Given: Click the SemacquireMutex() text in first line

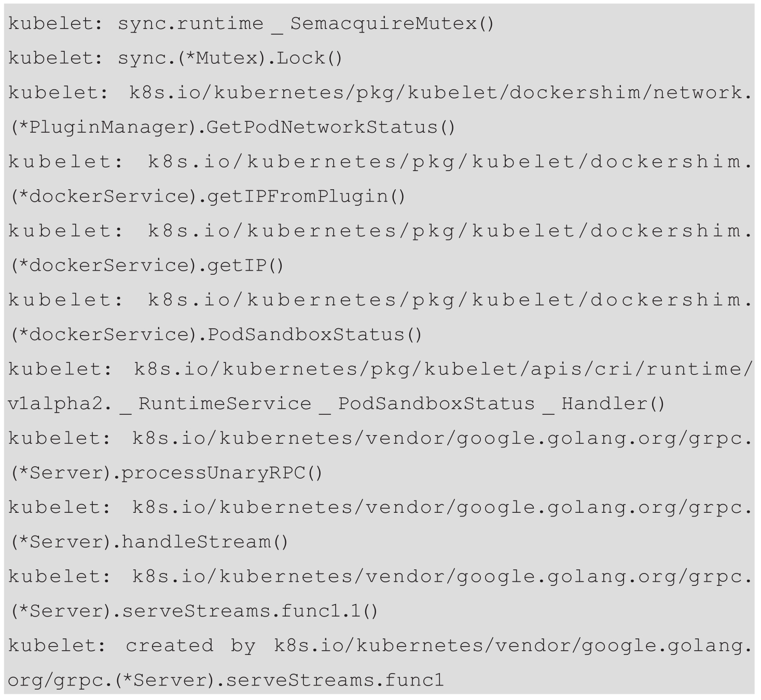Looking at the screenshot, I should [x=393, y=24].
